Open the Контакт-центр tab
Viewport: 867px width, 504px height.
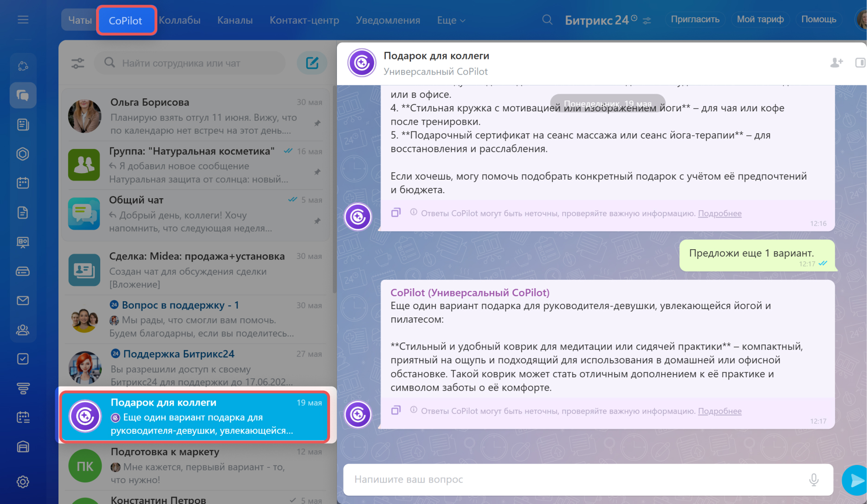click(304, 20)
